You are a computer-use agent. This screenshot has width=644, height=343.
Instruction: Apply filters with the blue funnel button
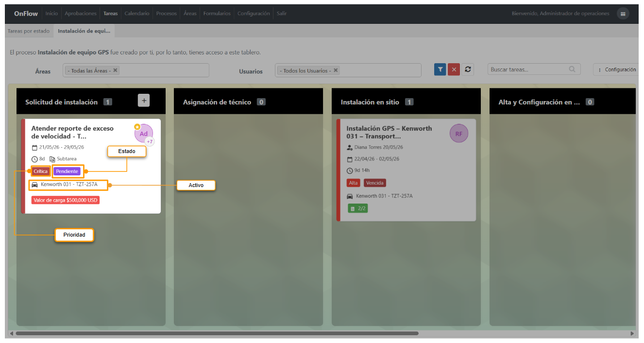440,69
